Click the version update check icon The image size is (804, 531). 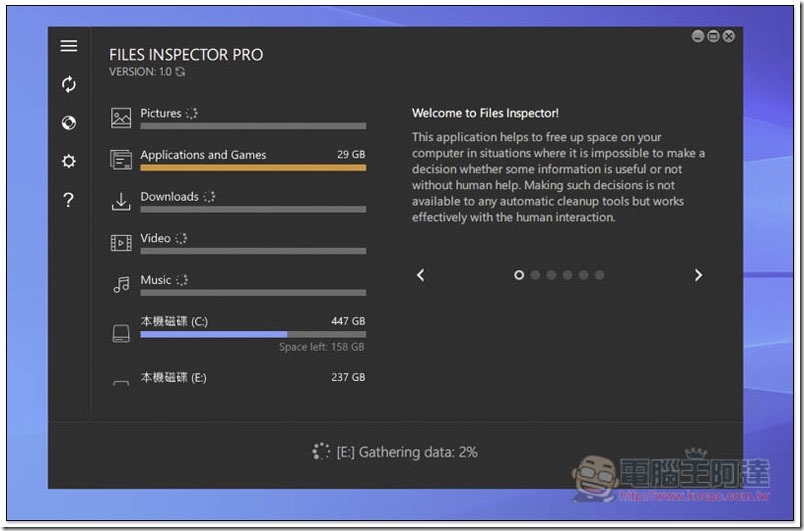point(180,72)
